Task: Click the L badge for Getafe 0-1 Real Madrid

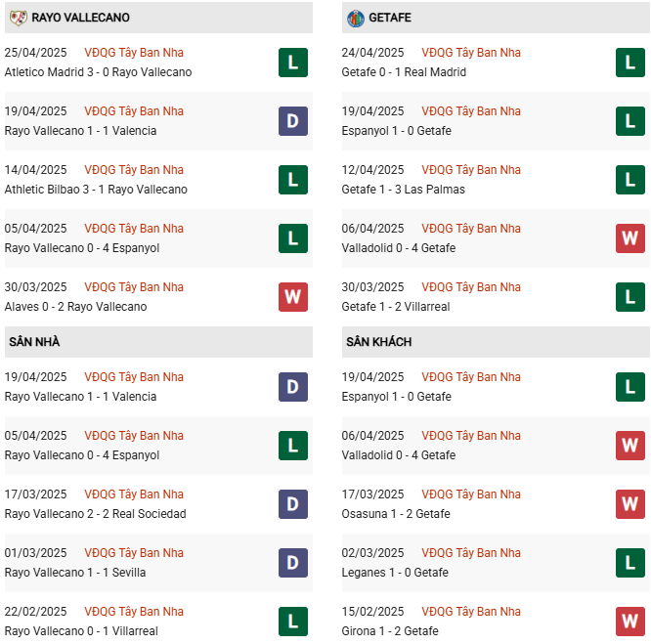Action: pos(630,63)
